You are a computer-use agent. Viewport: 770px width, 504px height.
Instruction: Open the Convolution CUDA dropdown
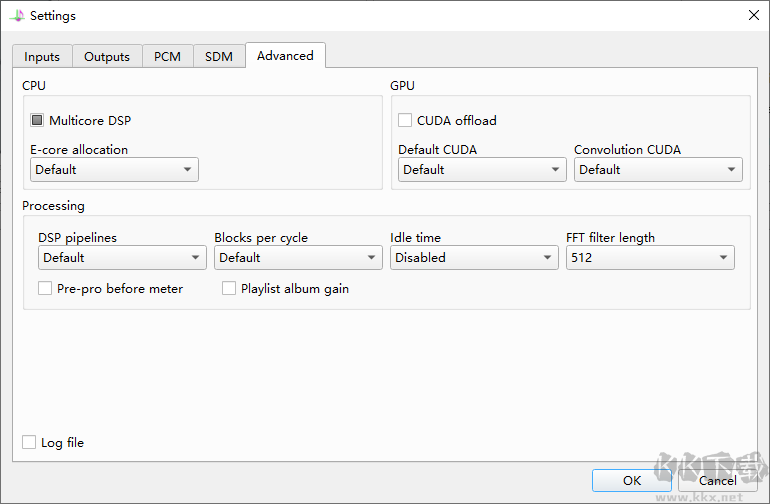coord(658,170)
